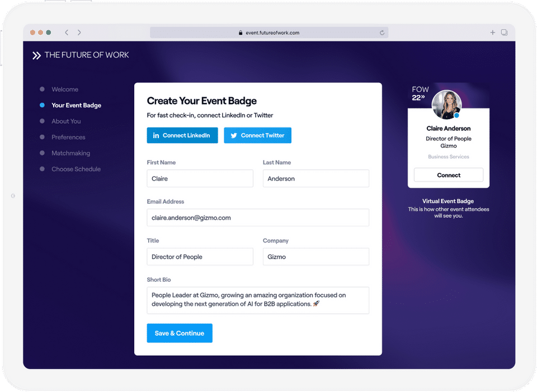This screenshot has width=537, height=392.
Task: Click the Email Address input field
Action: (x=258, y=218)
